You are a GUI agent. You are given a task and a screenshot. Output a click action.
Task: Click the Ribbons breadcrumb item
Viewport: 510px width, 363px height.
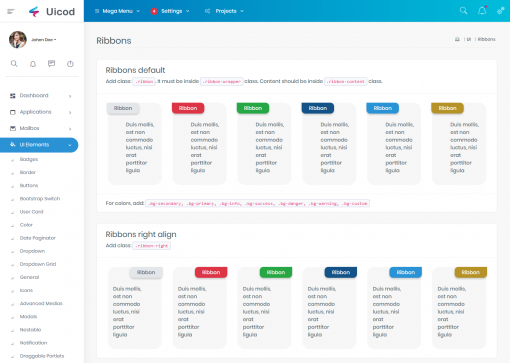pyautogui.click(x=486, y=39)
